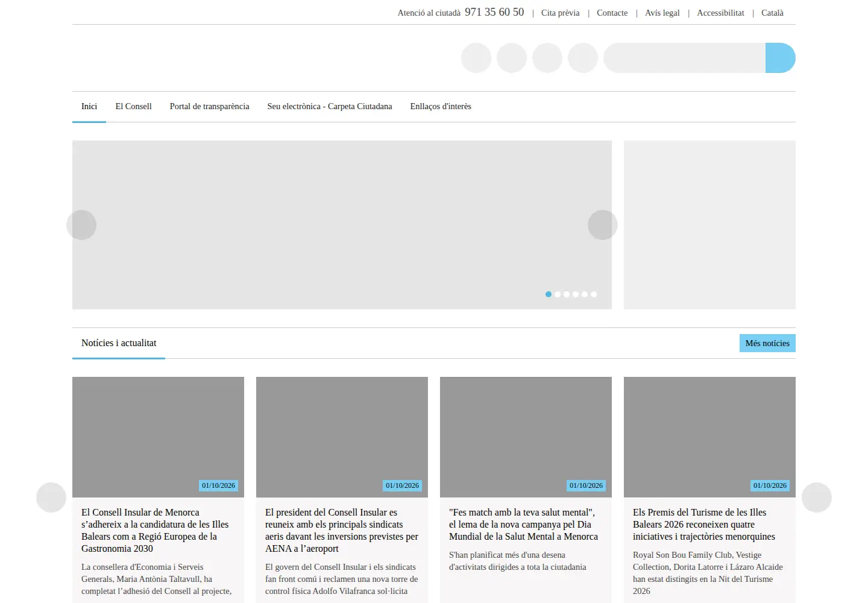This screenshot has width=868, height=603.
Task: Open the main banner slide image
Action: click(342, 225)
